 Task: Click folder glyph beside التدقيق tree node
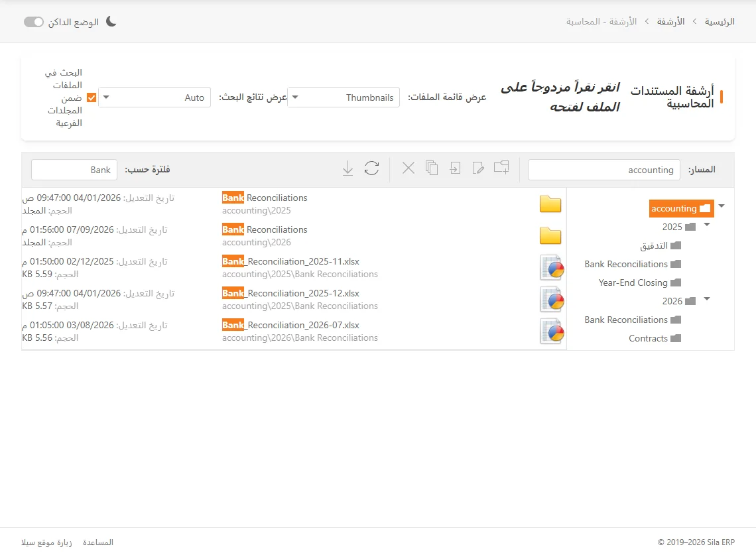click(x=676, y=246)
